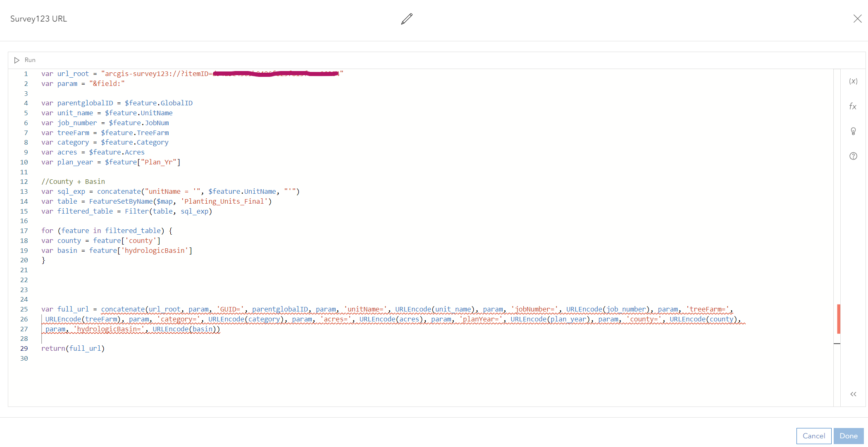Click URLEncode(treeFarm) on line 26
The width and height of the screenshot is (868, 447).
point(83,319)
